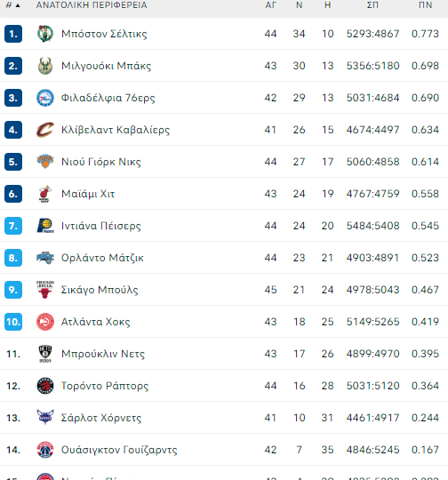Select the Σάρλοτ Χόρνετς standings row

point(224,418)
